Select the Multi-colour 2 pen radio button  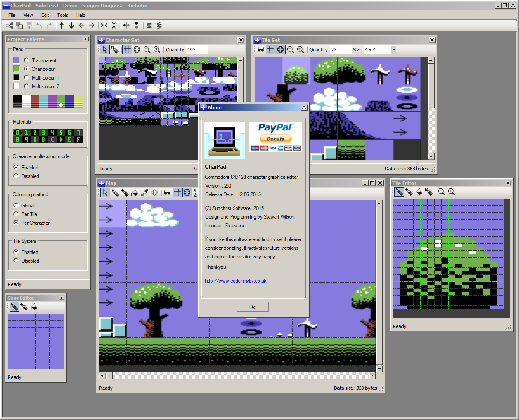coord(26,86)
